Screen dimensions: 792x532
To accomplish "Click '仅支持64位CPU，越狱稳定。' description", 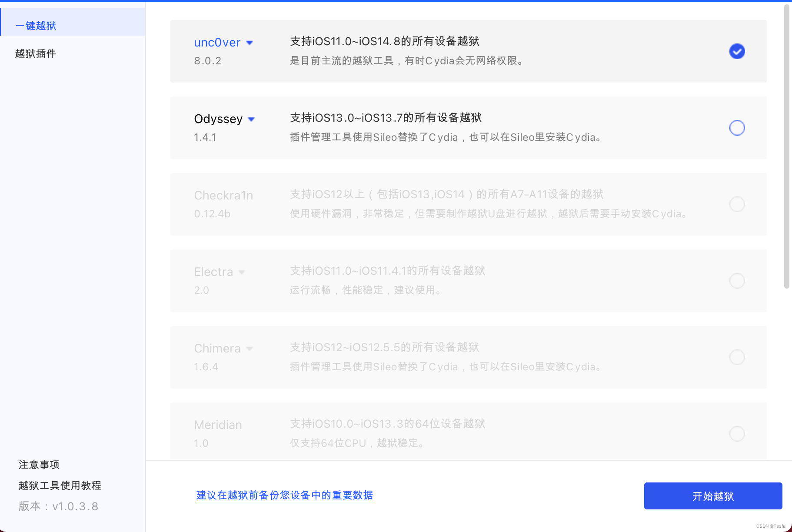I will (x=357, y=443).
